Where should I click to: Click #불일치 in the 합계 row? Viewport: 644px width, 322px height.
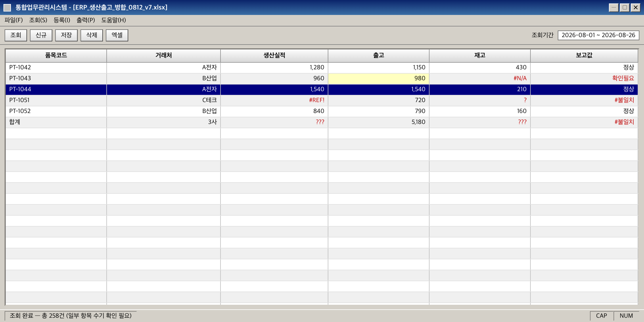tap(584, 122)
